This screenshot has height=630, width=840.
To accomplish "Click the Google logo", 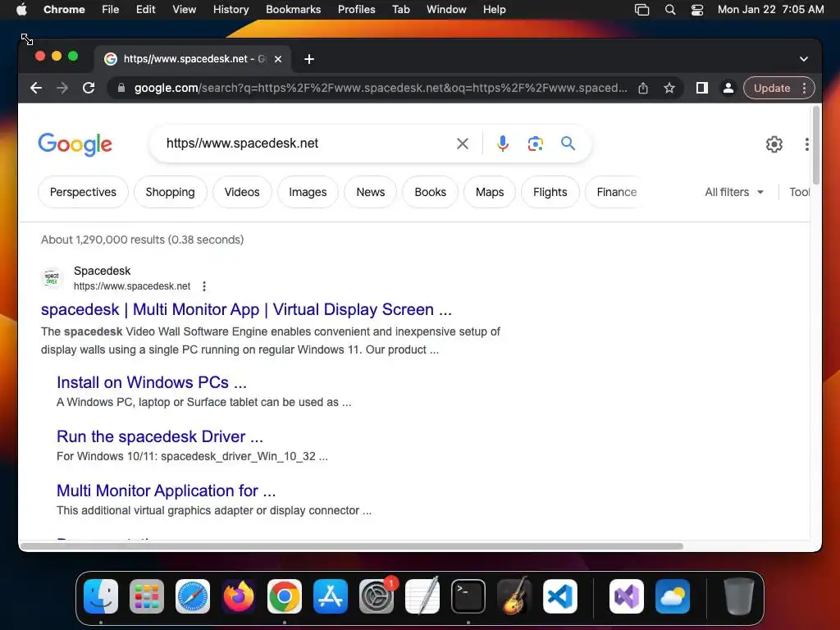I will [x=75, y=144].
